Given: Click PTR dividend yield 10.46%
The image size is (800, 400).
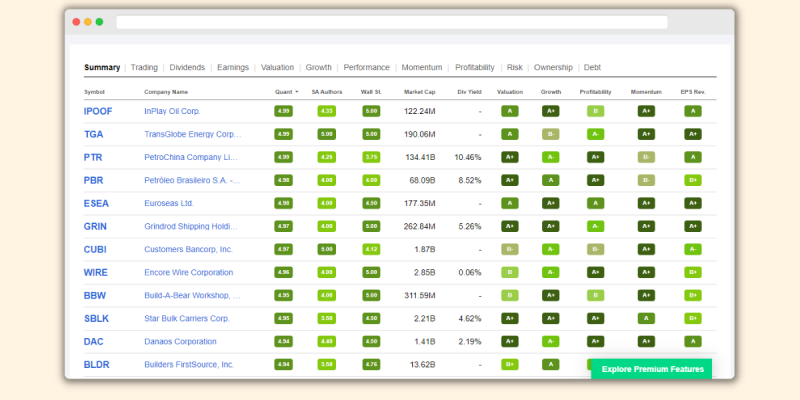Looking at the screenshot, I should click(x=468, y=157).
